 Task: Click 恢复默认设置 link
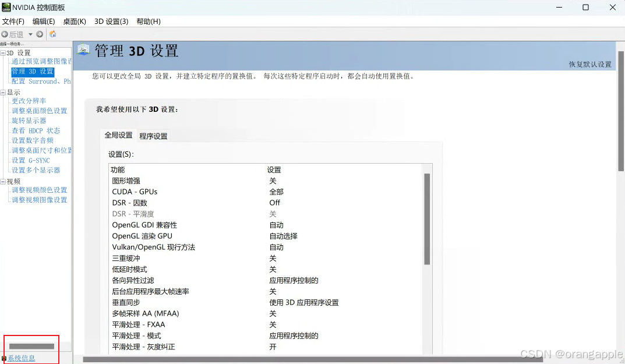coord(590,64)
